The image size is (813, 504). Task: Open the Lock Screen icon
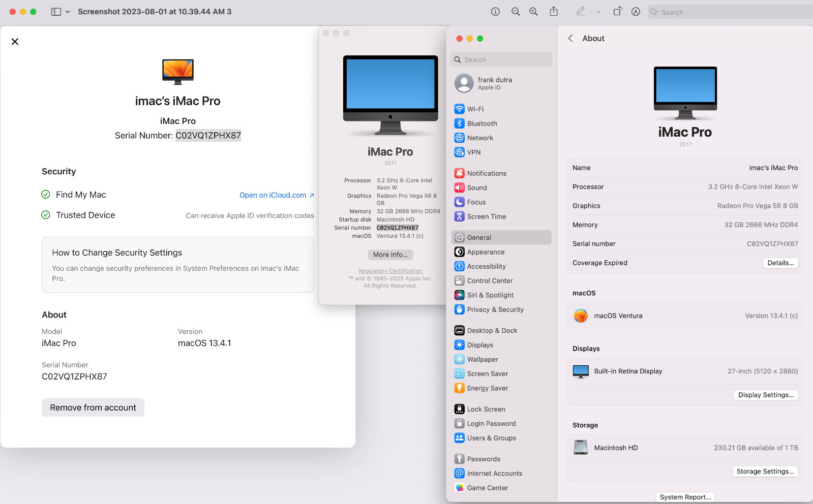point(459,409)
